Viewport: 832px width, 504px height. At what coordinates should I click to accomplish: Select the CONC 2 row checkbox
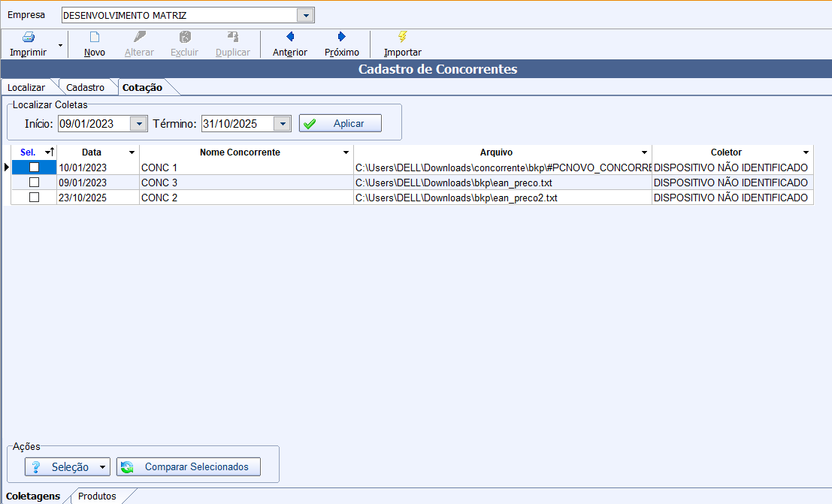34,198
